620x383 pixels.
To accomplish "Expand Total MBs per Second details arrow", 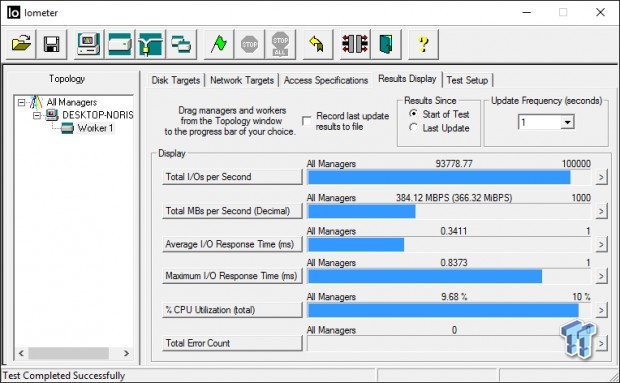I will (x=601, y=211).
